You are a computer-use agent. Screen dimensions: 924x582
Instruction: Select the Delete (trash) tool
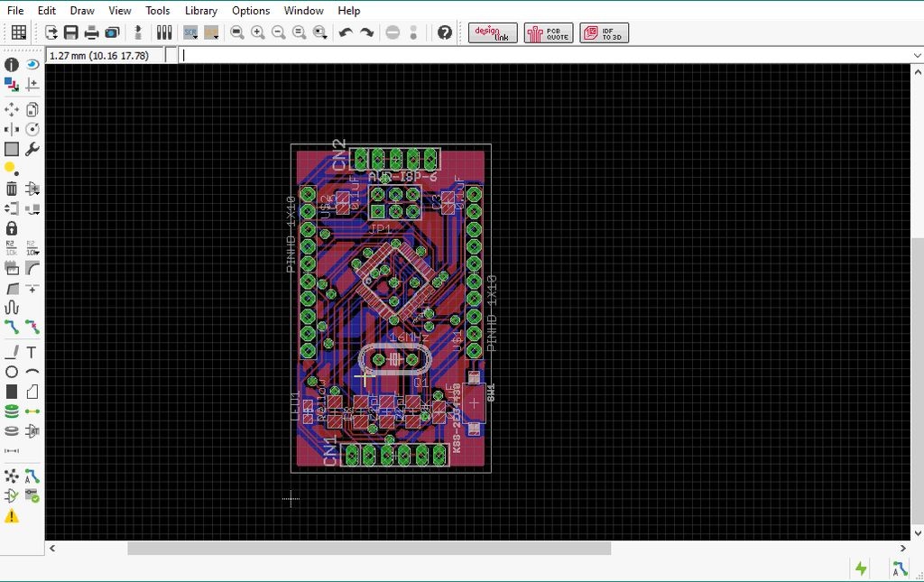[11, 189]
